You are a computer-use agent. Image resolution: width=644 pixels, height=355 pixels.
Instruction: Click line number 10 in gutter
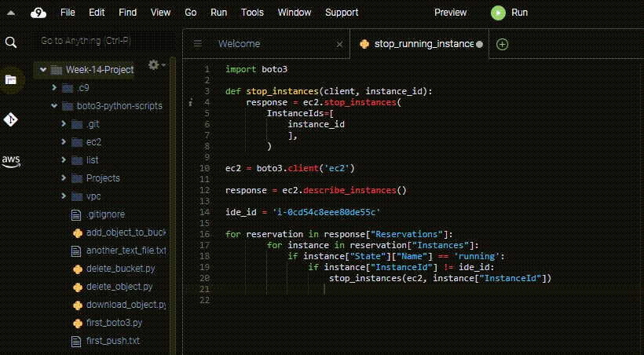(x=204, y=168)
